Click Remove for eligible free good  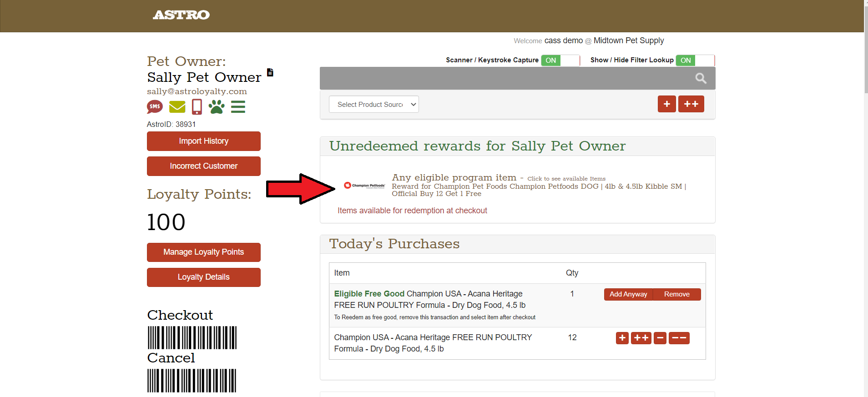pos(677,294)
